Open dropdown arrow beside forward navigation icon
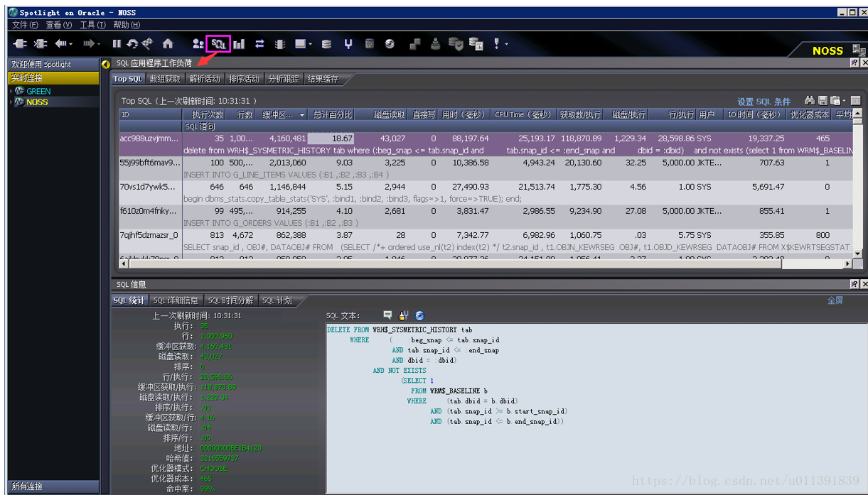The image size is (868, 495). click(x=100, y=44)
